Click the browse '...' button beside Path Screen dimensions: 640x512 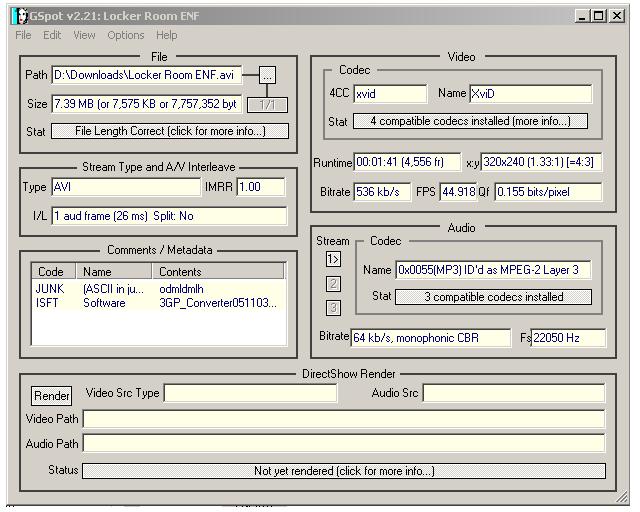tap(267, 75)
